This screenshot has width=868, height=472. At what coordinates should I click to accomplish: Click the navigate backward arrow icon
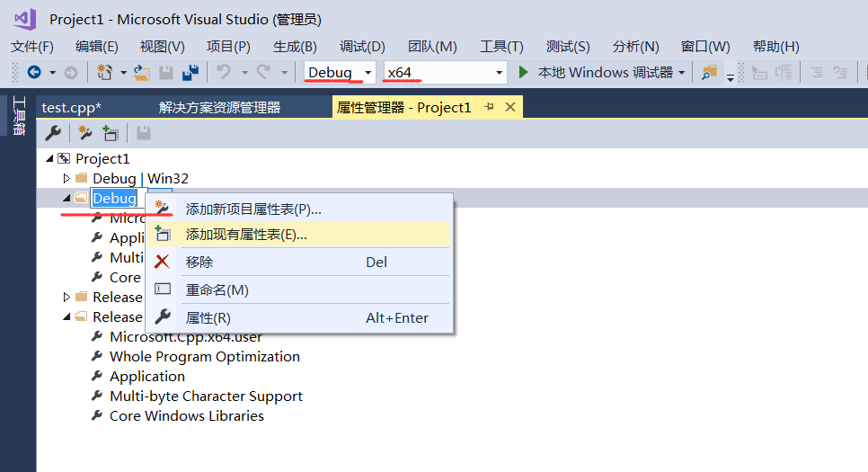tap(34, 72)
